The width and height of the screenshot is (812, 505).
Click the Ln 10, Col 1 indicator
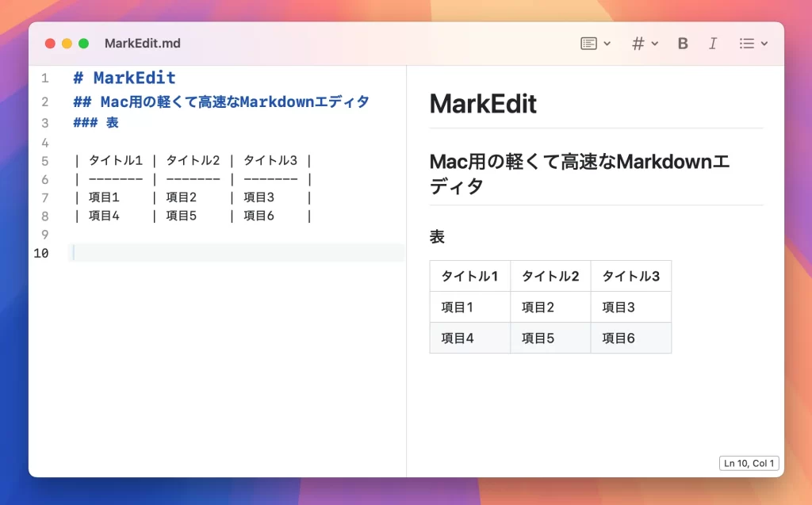(749, 463)
